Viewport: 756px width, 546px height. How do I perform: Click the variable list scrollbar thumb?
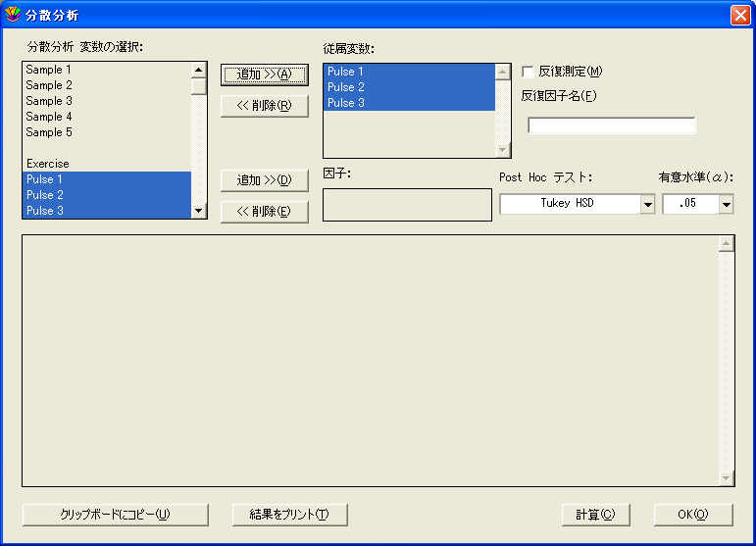tap(199, 86)
